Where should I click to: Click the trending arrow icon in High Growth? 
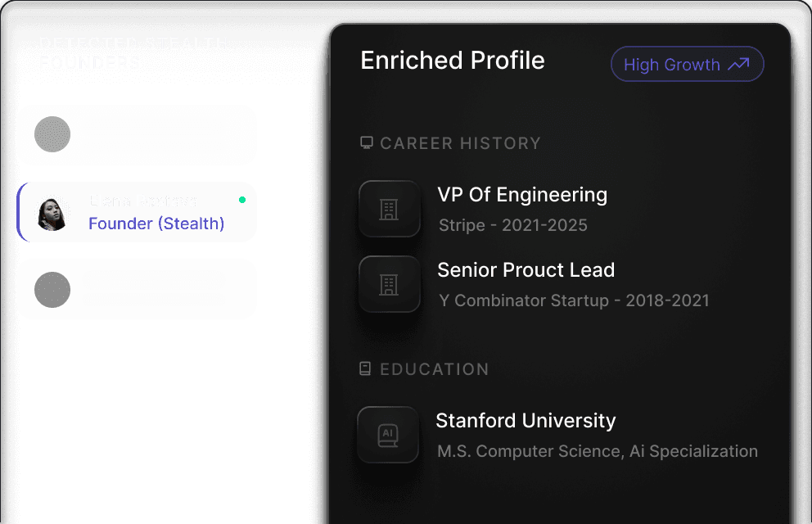738,65
